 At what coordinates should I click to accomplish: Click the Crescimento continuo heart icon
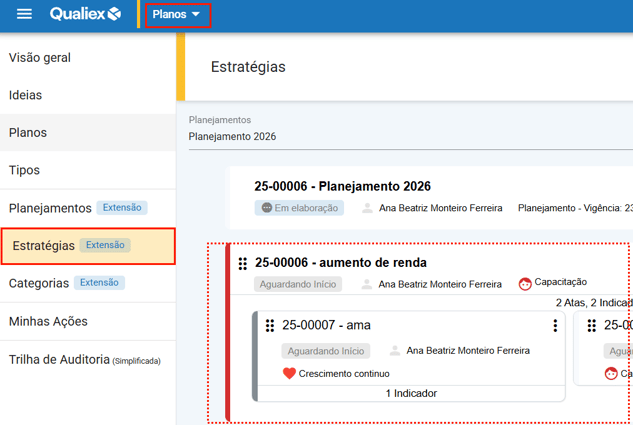(x=289, y=374)
